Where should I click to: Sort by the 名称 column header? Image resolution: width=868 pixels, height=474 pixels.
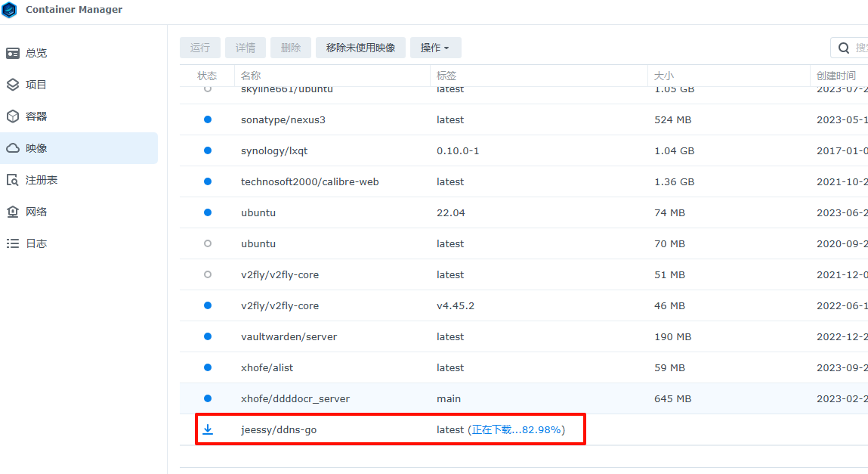click(x=251, y=76)
